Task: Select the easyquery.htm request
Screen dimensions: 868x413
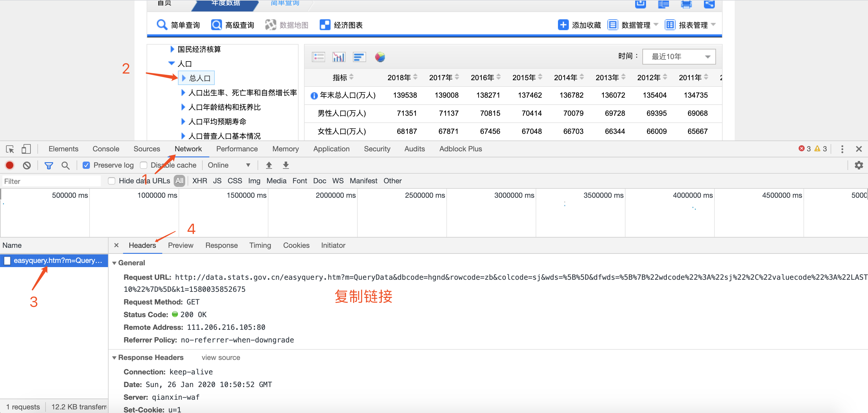Action: coord(54,260)
